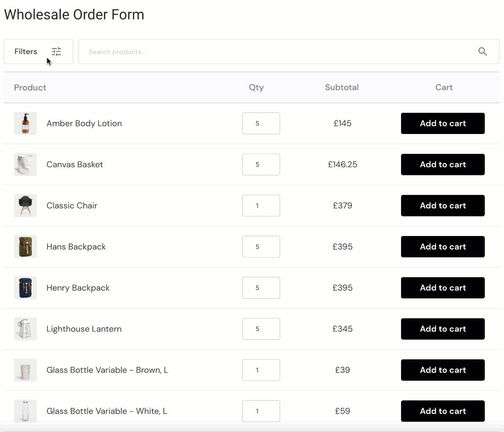Screen dimensions: 504x432
Task: Add Glass Bottle Variable White to cart
Action: coord(442,411)
